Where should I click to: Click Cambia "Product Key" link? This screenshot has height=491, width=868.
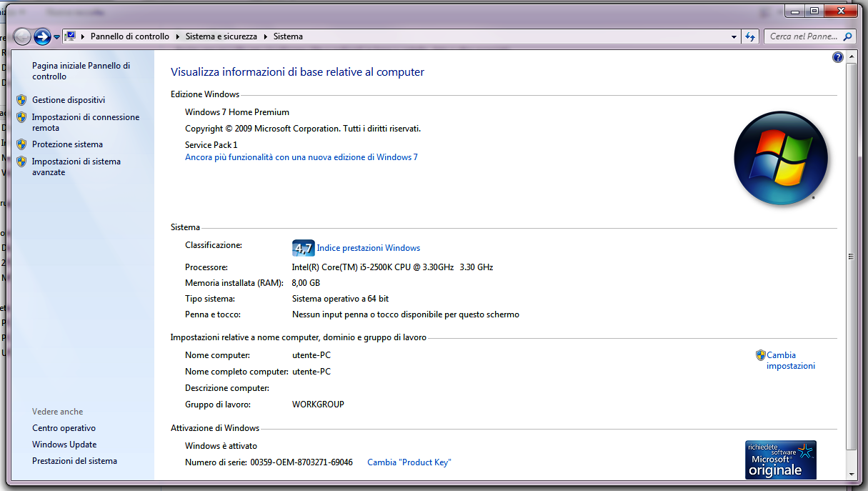(409, 462)
